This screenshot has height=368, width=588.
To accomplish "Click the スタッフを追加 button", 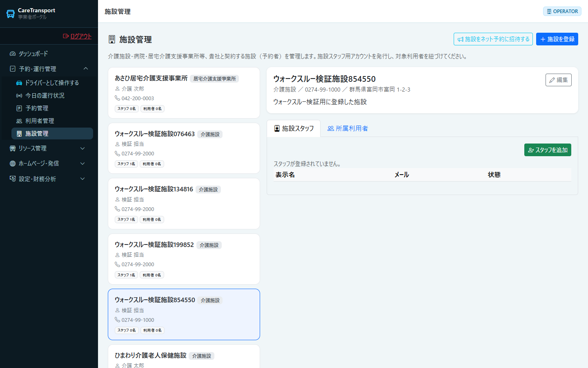I will (x=548, y=150).
